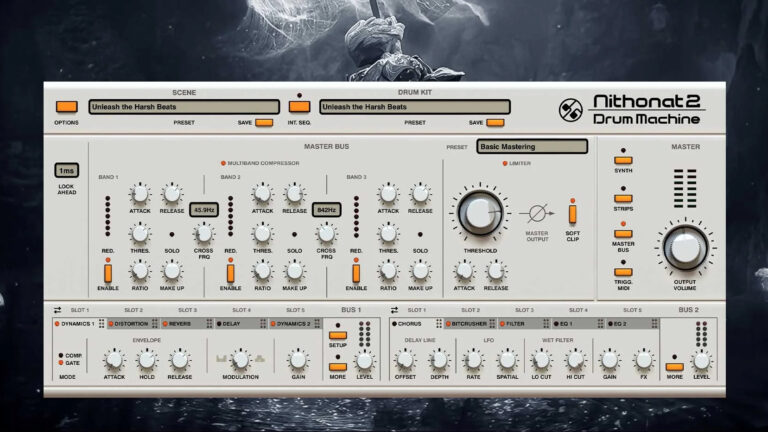Image resolution: width=768 pixels, height=432 pixels.
Task: Click the 842Hz crossover frequency display
Action: [x=327, y=210]
